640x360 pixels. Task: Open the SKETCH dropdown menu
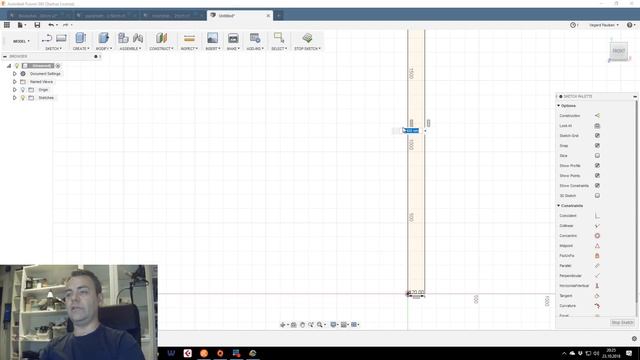(x=53, y=49)
